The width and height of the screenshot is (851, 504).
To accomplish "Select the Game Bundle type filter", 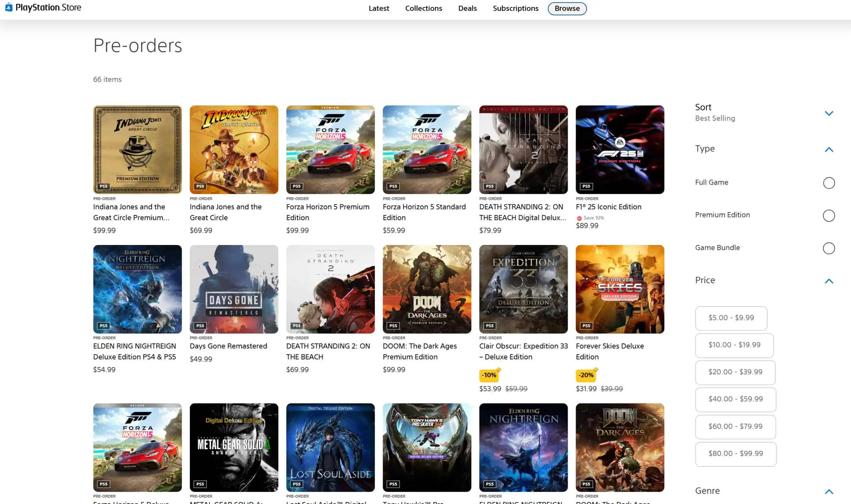I will click(x=829, y=248).
